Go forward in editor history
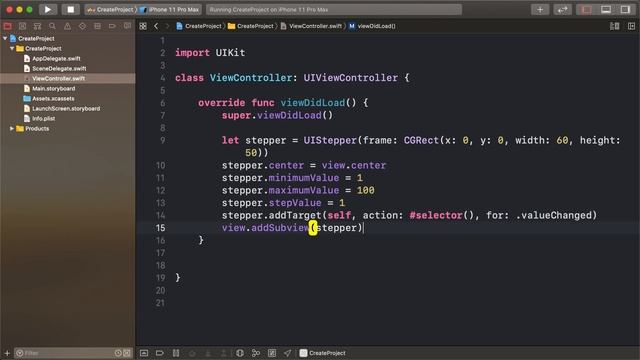This screenshot has width=640, height=360. [167, 26]
